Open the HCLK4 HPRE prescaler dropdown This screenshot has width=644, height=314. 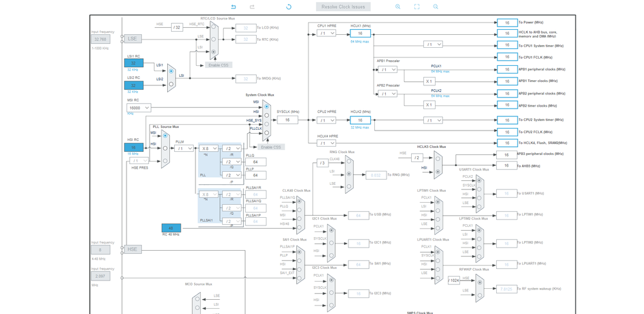[326, 143]
